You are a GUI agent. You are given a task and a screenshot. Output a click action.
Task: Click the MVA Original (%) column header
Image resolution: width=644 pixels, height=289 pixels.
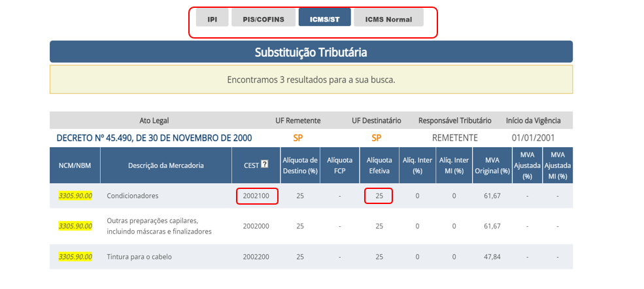coord(492,165)
